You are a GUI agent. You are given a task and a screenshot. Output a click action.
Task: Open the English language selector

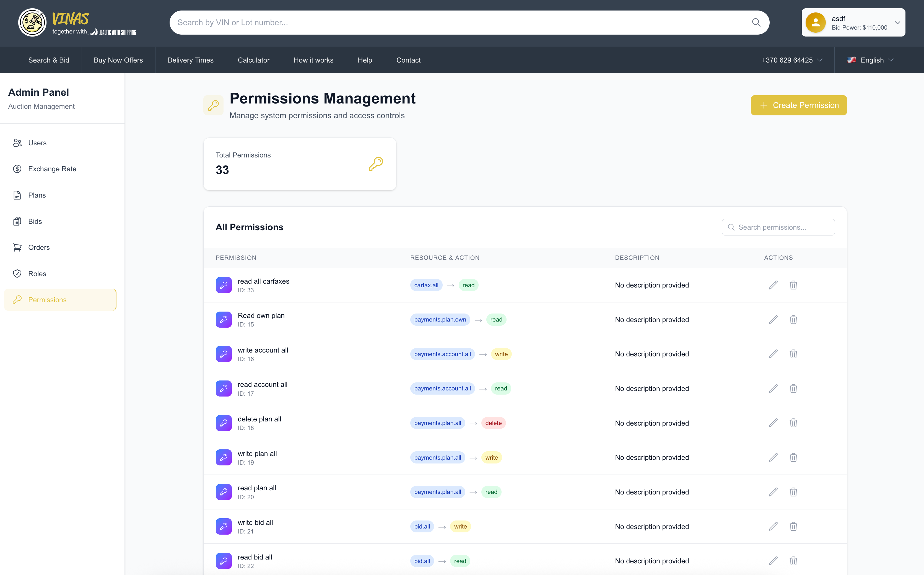pyautogui.click(x=870, y=60)
